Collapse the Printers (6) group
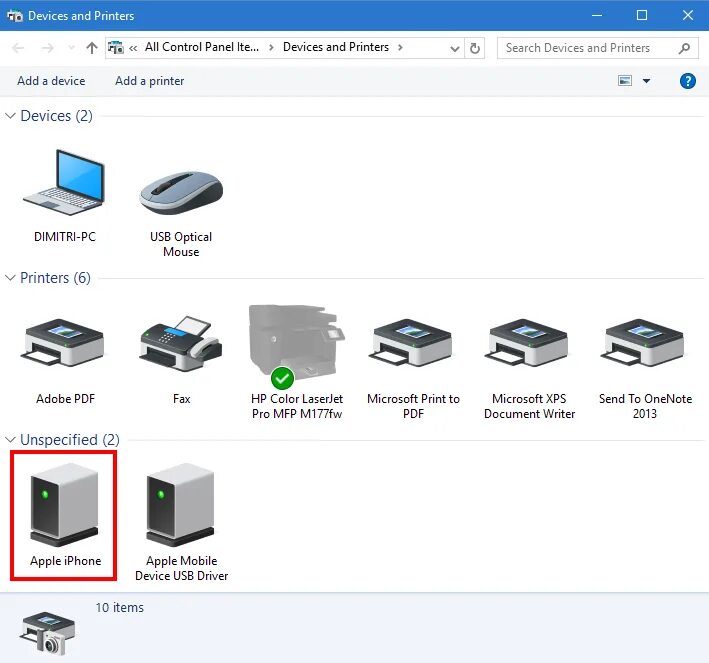This screenshot has width=709, height=663. tap(10, 278)
